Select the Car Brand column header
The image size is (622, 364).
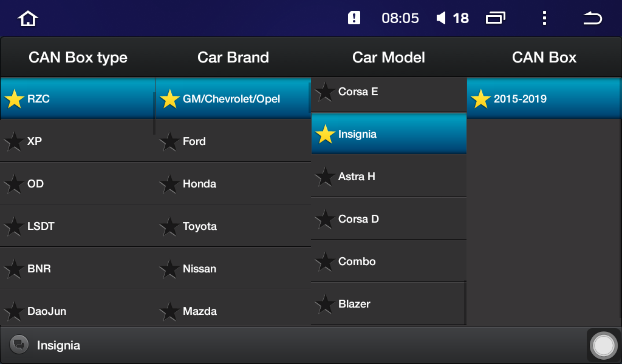(233, 58)
